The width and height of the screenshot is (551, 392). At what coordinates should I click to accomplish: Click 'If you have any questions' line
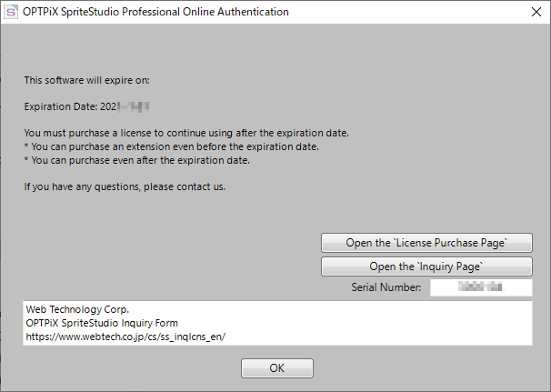(x=125, y=186)
